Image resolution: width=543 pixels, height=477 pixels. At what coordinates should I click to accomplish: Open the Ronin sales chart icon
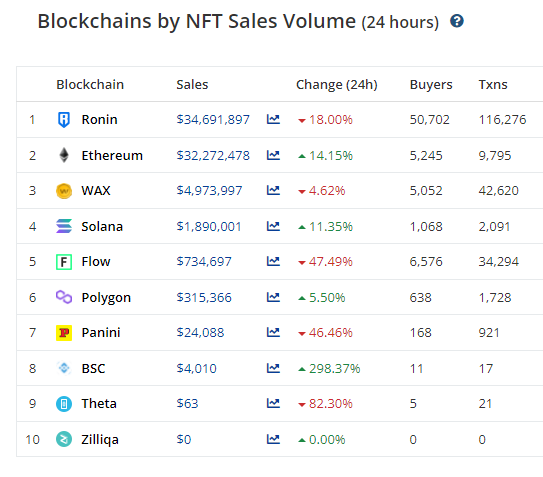pyautogui.click(x=273, y=120)
